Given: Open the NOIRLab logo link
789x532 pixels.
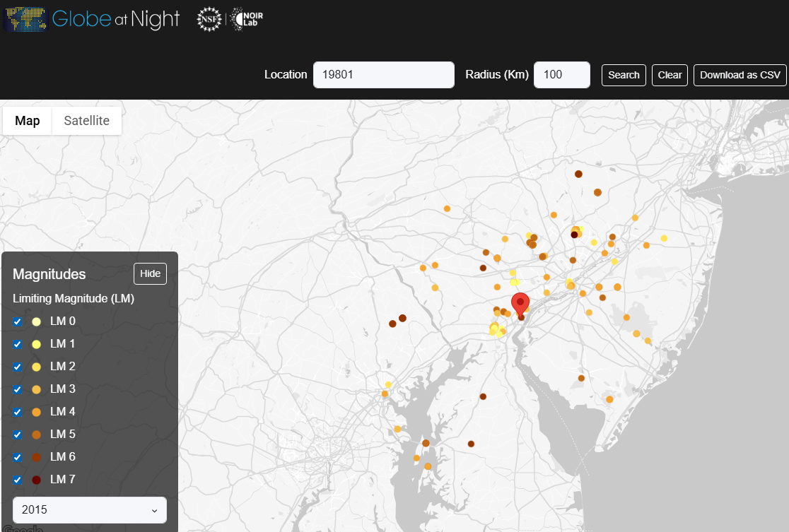Looking at the screenshot, I should [247, 20].
